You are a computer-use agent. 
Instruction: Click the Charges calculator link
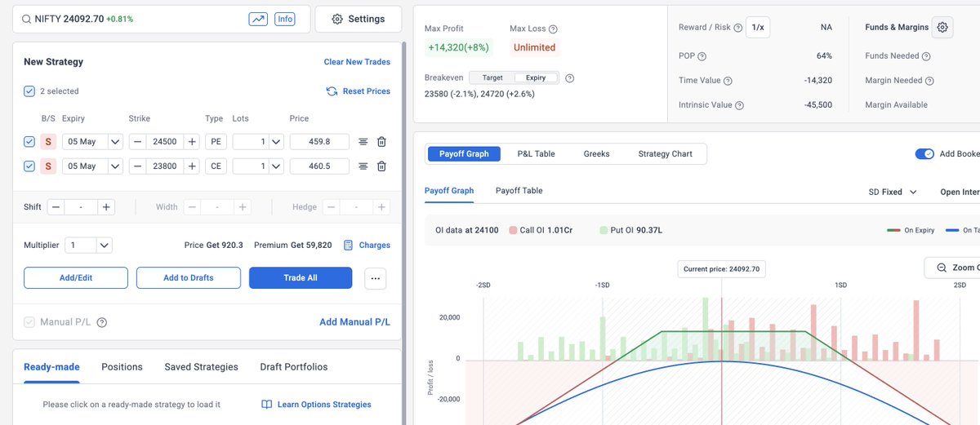(x=367, y=245)
